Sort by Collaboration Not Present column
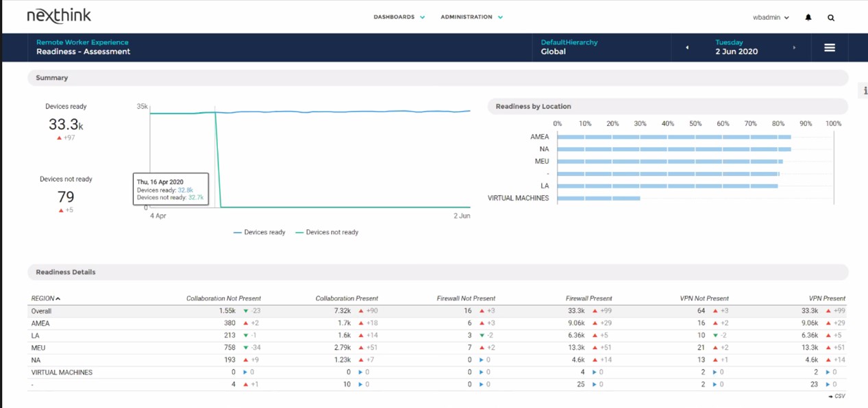The image size is (868, 408). point(223,298)
